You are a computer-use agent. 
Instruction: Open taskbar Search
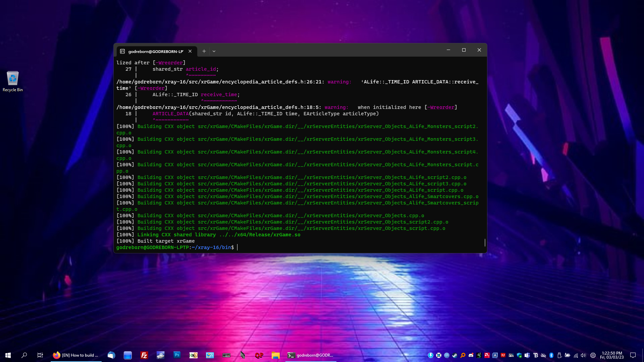[x=24, y=355]
